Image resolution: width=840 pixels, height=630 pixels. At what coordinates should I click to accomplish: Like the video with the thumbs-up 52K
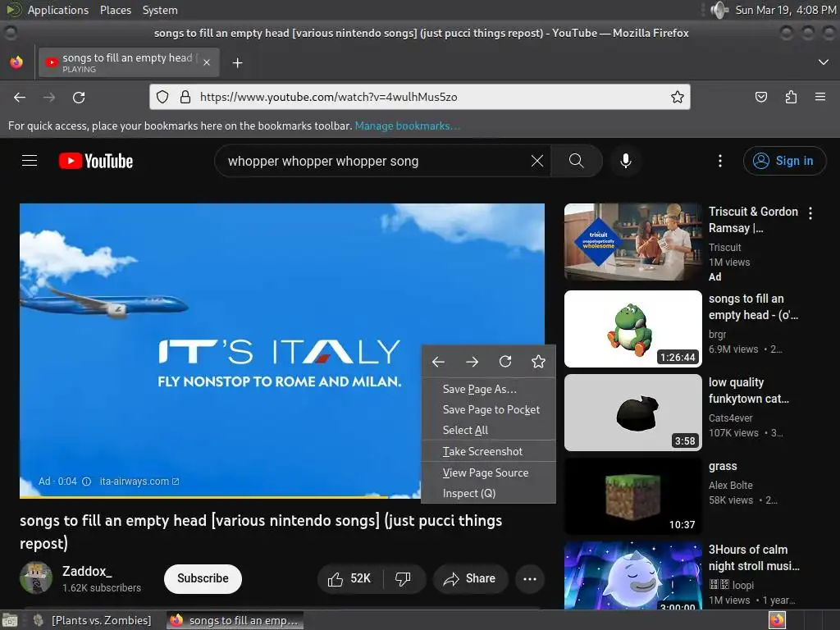pos(349,578)
